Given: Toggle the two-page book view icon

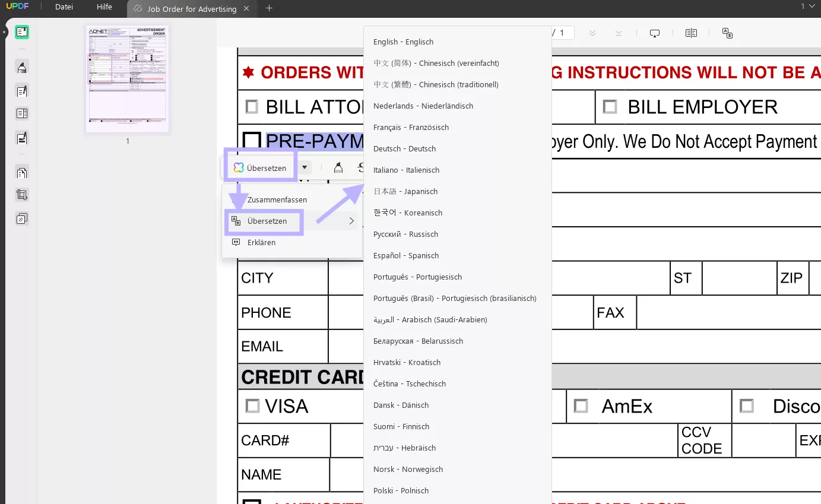Looking at the screenshot, I should click(691, 33).
